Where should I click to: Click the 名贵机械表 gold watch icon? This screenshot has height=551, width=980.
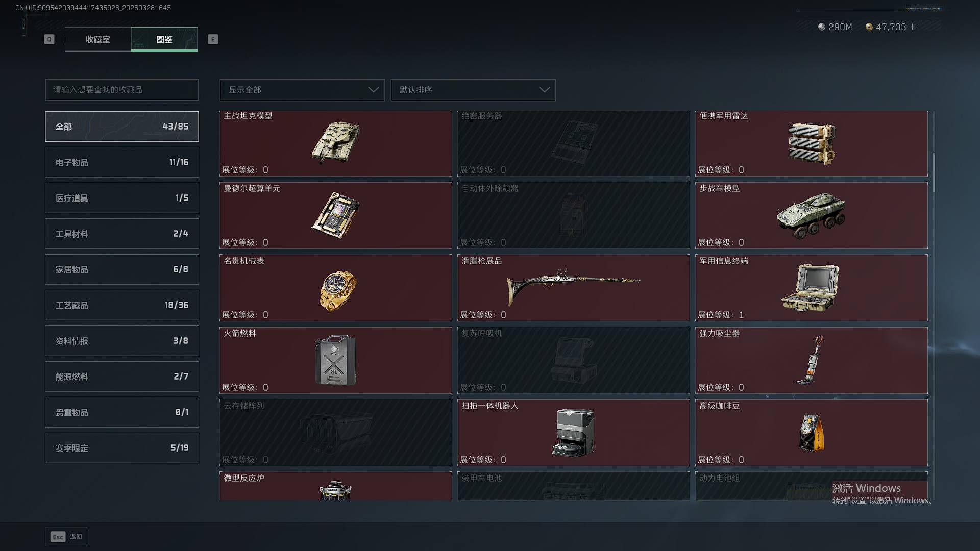pos(337,290)
